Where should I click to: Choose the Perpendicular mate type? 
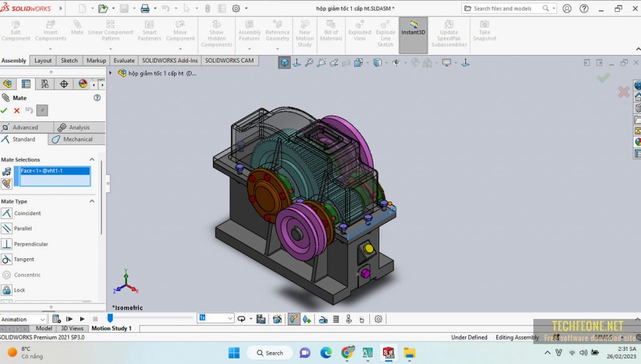tap(31, 244)
